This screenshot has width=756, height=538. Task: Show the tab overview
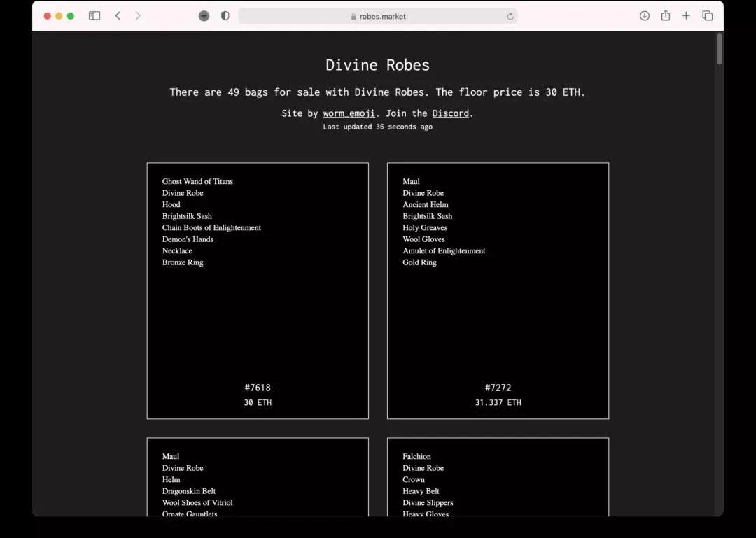708,16
